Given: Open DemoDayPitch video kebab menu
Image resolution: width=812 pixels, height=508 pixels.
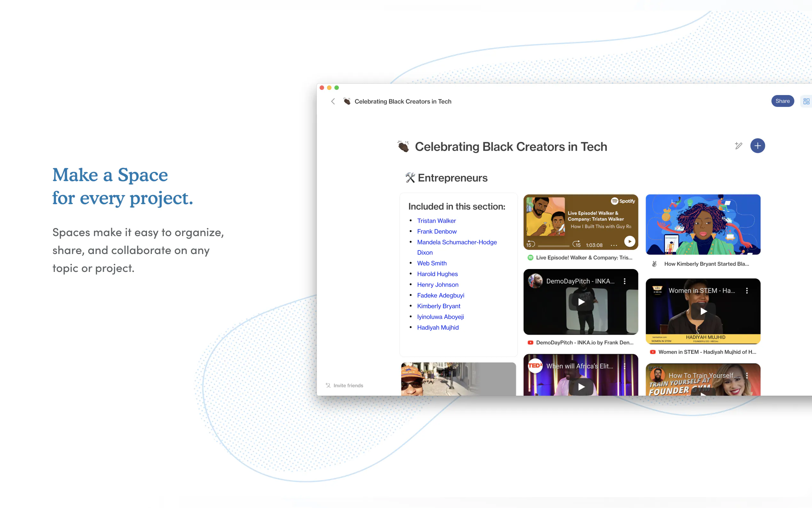Looking at the screenshot, I should 624,281.
